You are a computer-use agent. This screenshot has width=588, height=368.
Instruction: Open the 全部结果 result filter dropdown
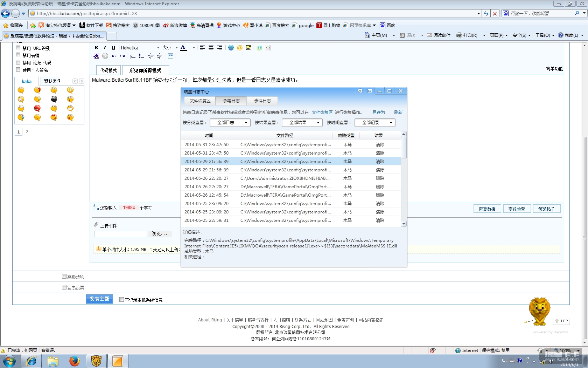click(x=302, y=123)
